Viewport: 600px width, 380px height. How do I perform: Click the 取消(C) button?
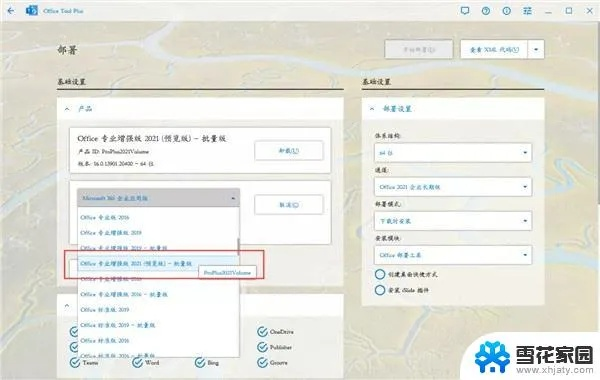click(289, 205)
